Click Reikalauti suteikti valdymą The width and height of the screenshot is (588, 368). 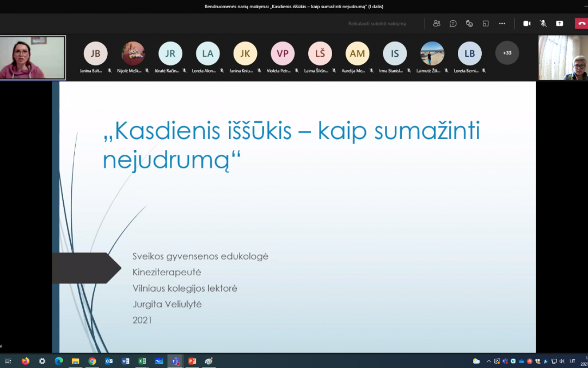pos(377,23)
